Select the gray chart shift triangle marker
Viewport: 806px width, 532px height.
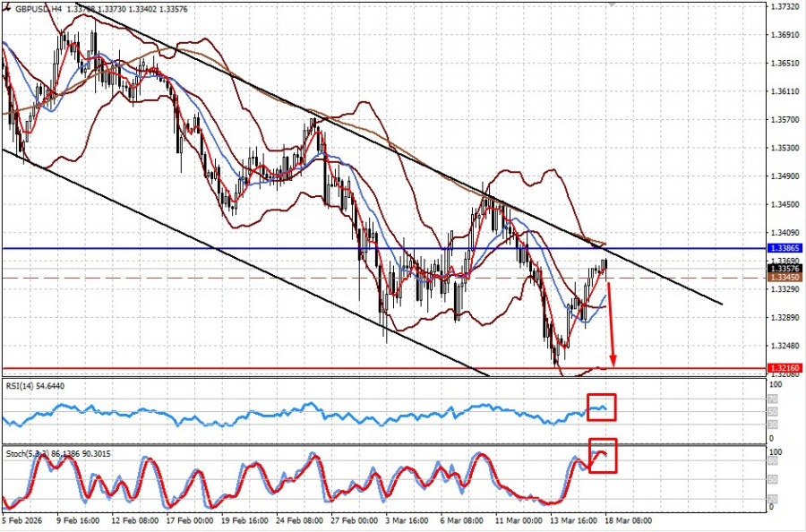coord(611,3)
